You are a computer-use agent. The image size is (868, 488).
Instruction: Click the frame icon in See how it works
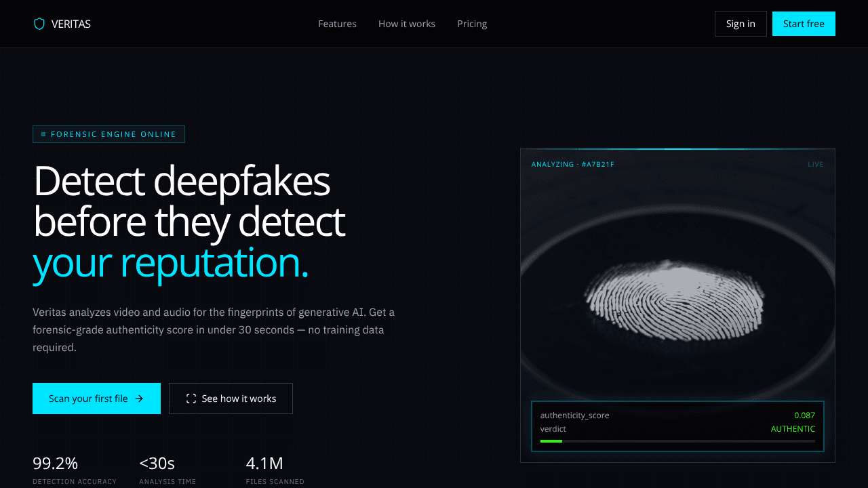click(x=191, y=399)
